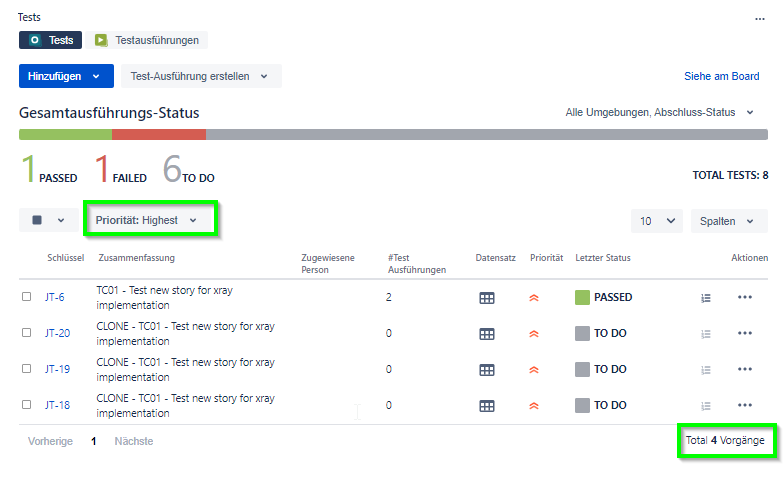
Task: Sort by the Schlüssel column header
Action: pos(66,258)
